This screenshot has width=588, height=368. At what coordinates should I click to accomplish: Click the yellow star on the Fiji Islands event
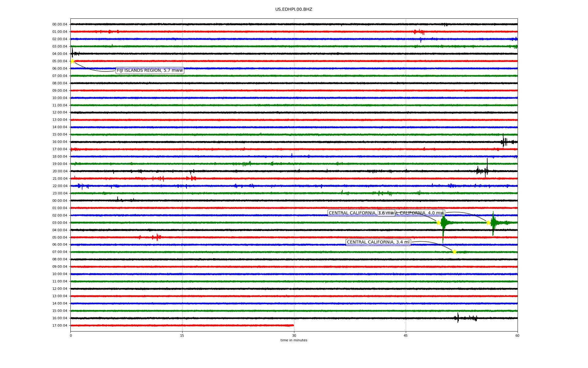(73, 61)
